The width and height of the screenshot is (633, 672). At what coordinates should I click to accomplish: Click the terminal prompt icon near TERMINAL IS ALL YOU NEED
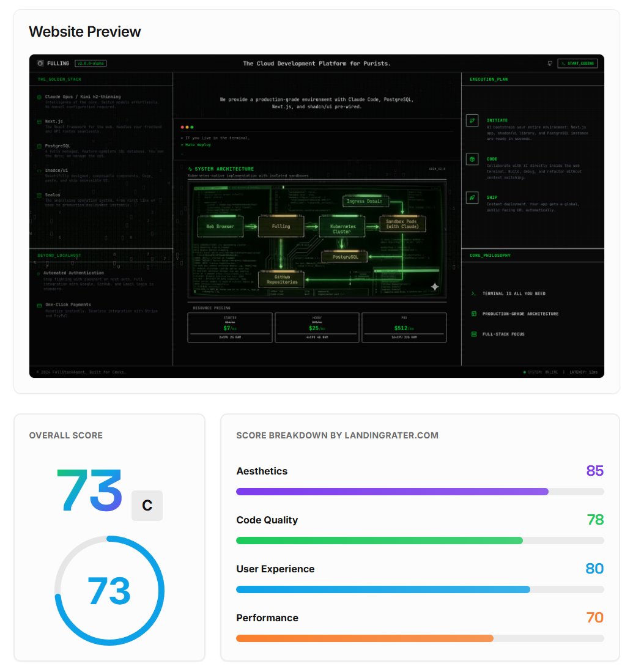473,294
